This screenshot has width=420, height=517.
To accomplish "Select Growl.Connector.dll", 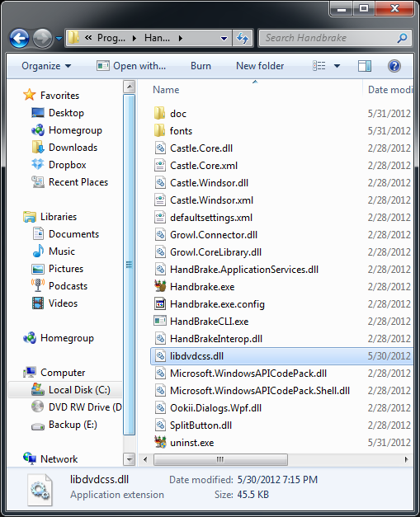I will point(214,235).
